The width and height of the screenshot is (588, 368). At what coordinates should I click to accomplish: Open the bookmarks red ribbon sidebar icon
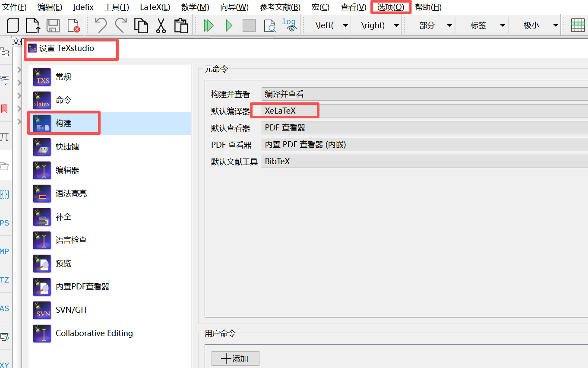tap(5, 108)
